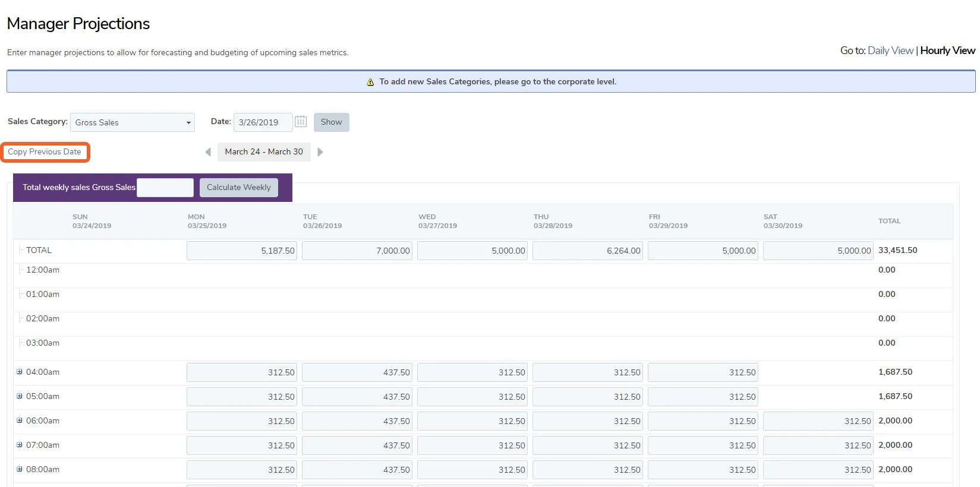Edit Saturday 06:00am 312.50 field
The width and height of the screenshot is (980, 487).
(x=818, y=421)
